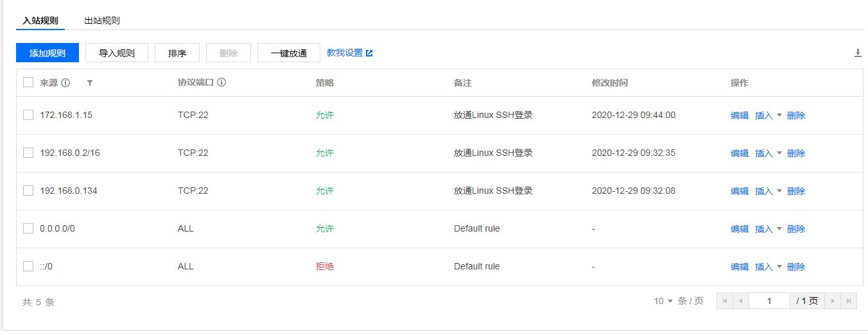Image resolution: width=868 pixels, height=331 pixels.
Task: Click the 添加规则 button
Action: 48,53
